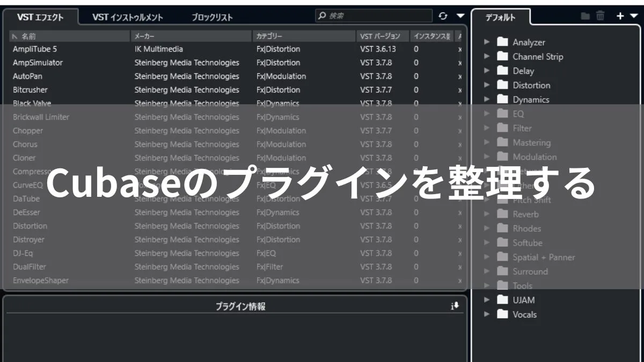
Task: Click the trash can delete icon
Action: click(x=600, y=16)
